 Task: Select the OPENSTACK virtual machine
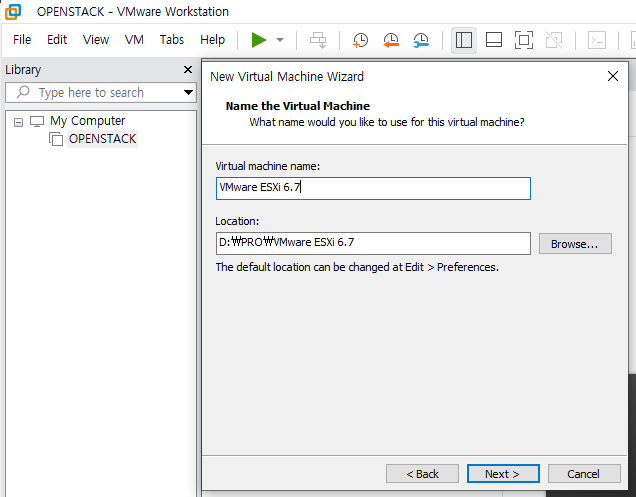[102, 139]
